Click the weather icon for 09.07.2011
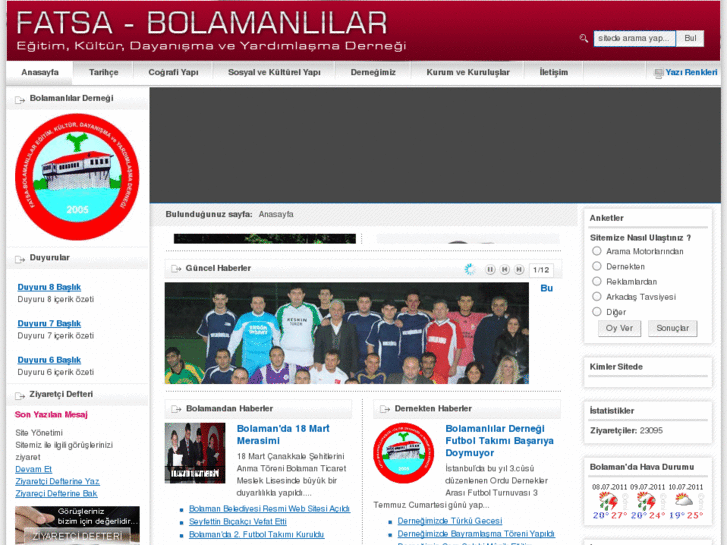This screenshot has width=727, height=545. coord(645,501)
